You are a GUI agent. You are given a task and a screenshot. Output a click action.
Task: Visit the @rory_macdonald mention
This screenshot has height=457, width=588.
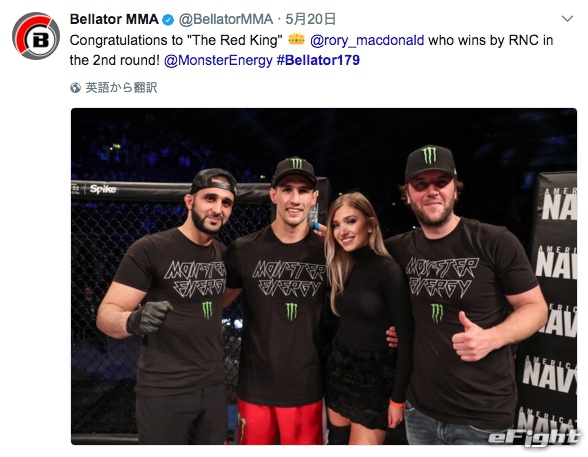tap(367, 40)
